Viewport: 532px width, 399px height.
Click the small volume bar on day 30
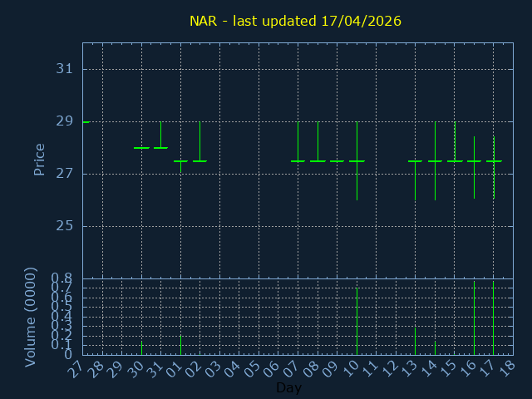tap(141, 347)
